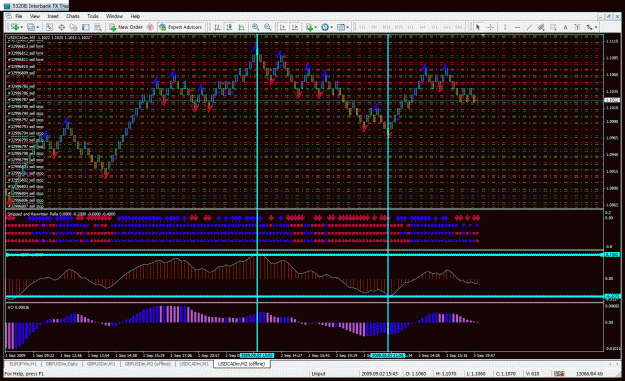Open the Charts menu
The image size is (625, 381).
[x=73, y=16]
